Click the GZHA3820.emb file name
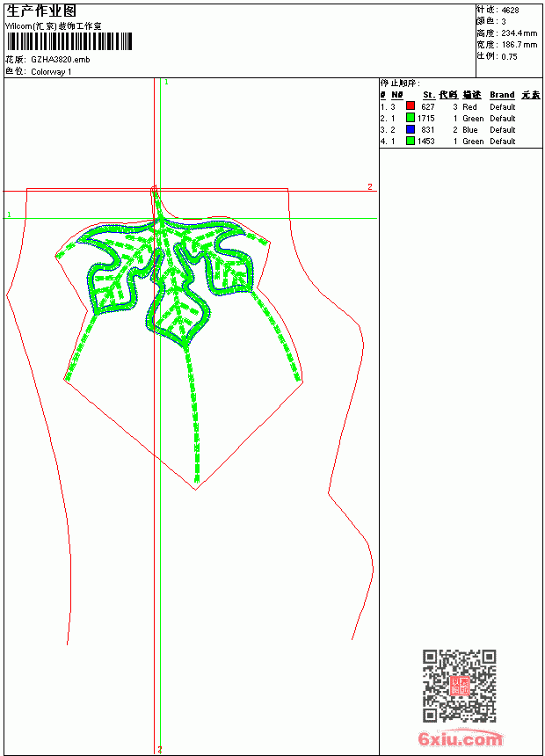545x756 pixels. [x=61, y=60]
